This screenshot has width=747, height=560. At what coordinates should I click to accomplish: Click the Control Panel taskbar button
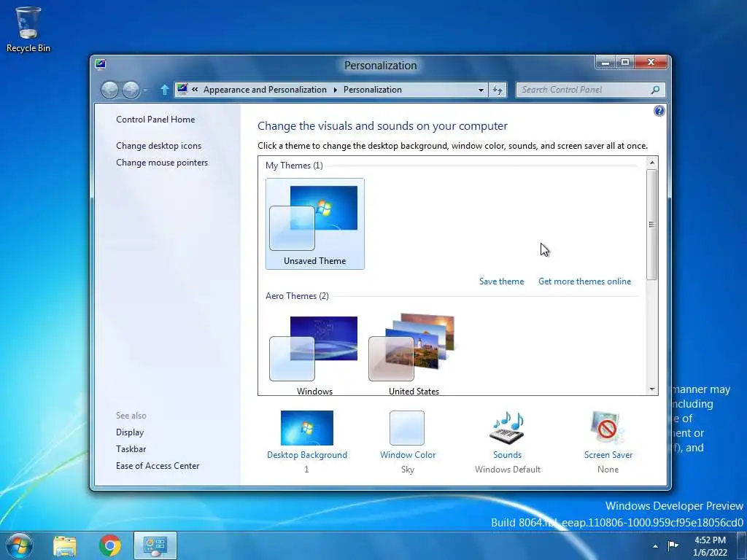pyautogui.click(x=155, y=545)
